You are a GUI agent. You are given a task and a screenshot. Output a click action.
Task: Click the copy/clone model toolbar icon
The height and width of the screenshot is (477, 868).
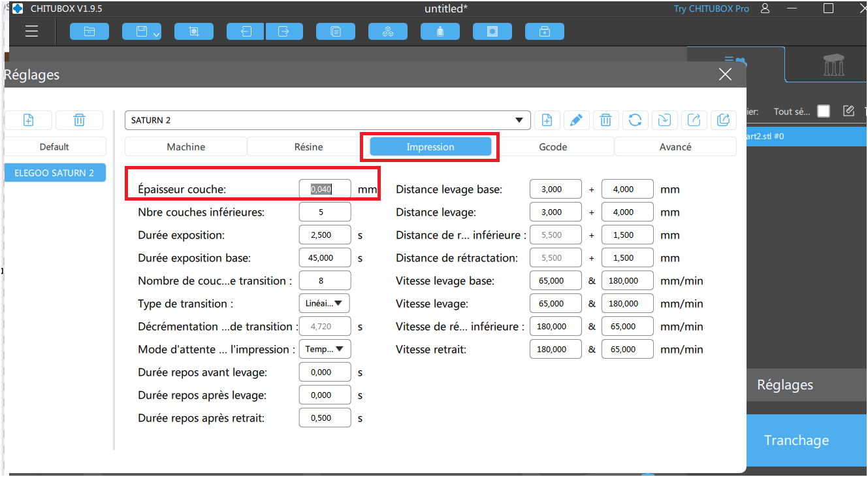tap(336, 31)
